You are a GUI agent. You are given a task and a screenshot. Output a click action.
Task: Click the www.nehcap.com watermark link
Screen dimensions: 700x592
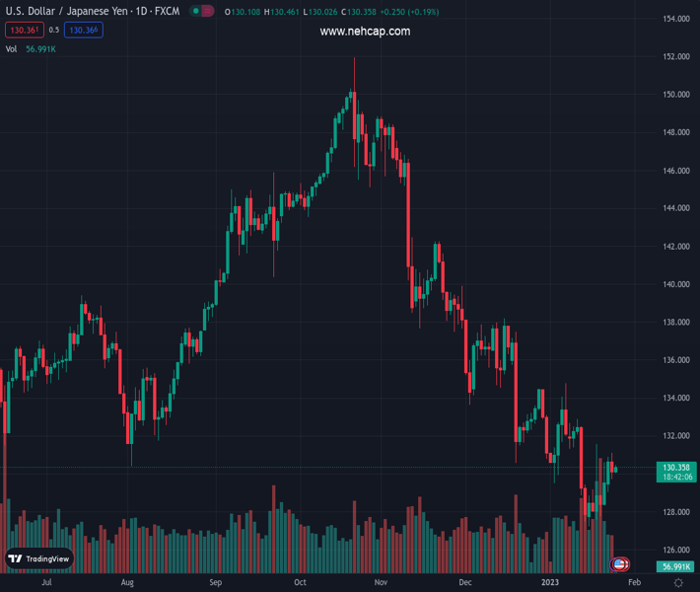pos(365,32)
